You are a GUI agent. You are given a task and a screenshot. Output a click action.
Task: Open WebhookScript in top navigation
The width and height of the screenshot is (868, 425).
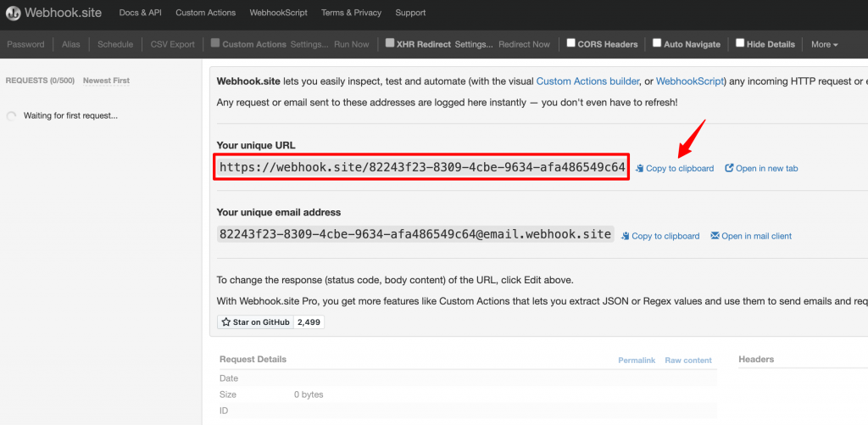278,13
